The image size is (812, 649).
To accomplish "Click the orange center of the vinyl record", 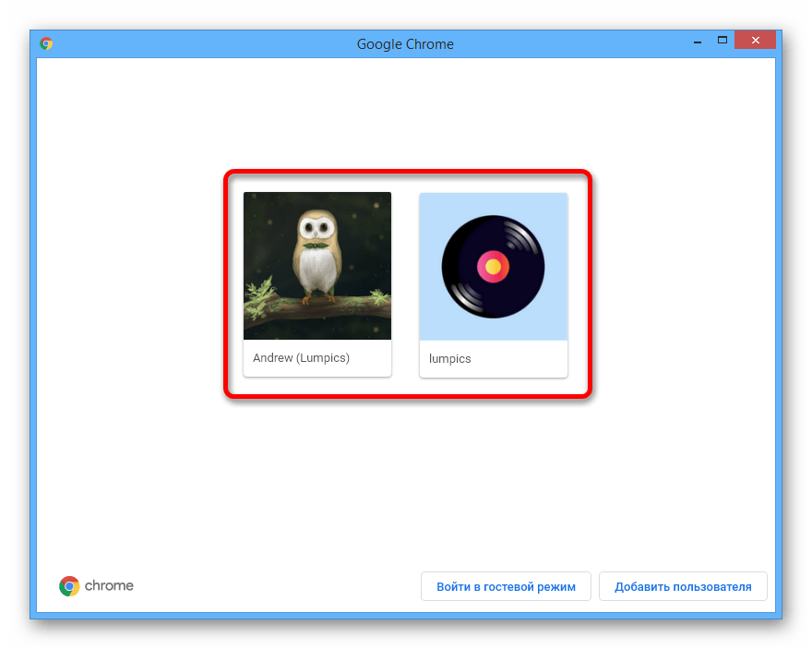I will click(493, 267).
